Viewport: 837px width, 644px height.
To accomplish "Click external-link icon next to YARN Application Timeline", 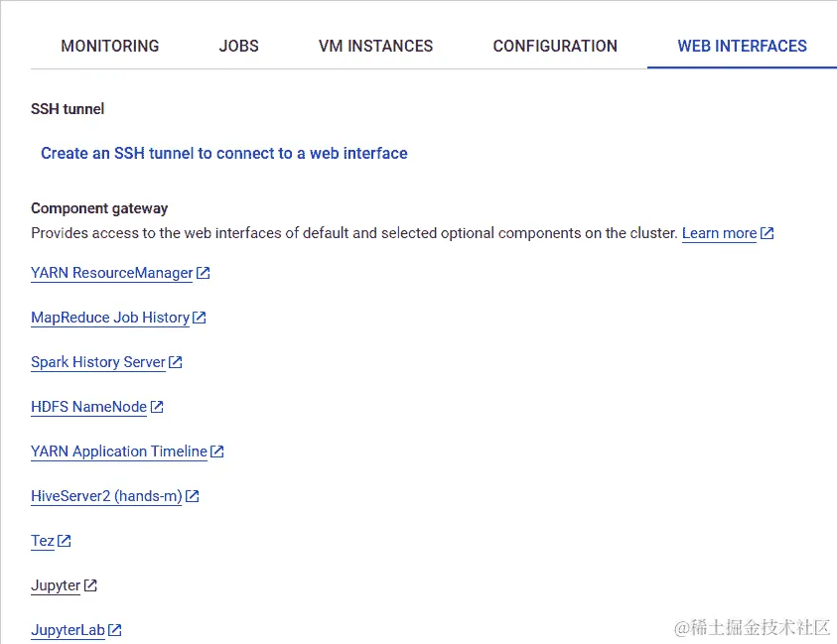I will [x=217, y=451].
